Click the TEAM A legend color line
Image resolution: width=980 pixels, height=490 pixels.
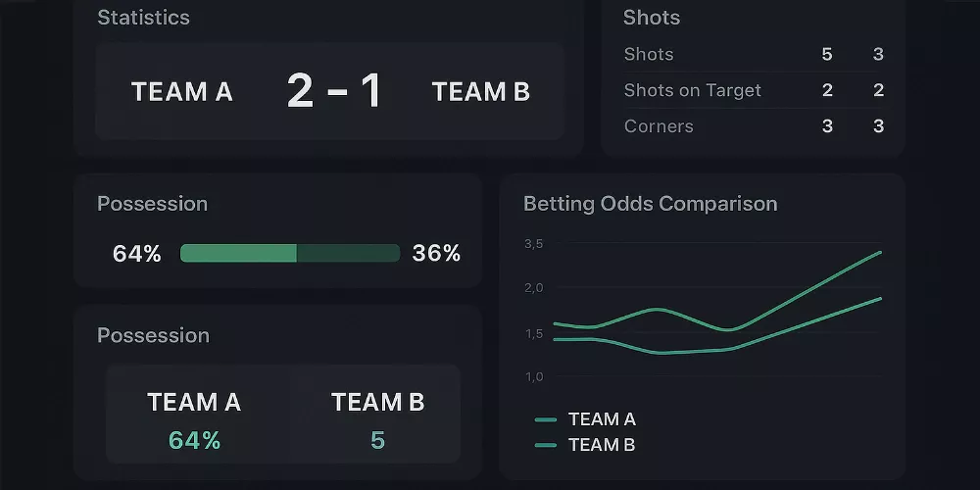546,420
